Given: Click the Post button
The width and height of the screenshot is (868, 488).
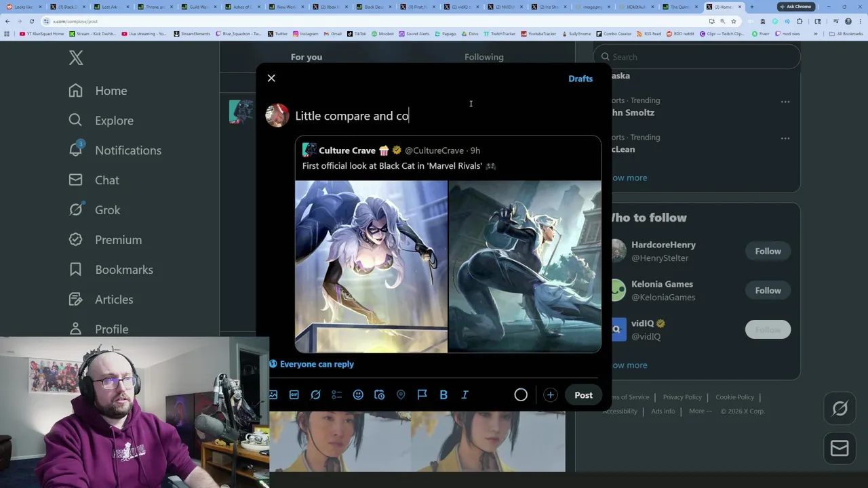Looking at the screenshot, I should [583, 395].
